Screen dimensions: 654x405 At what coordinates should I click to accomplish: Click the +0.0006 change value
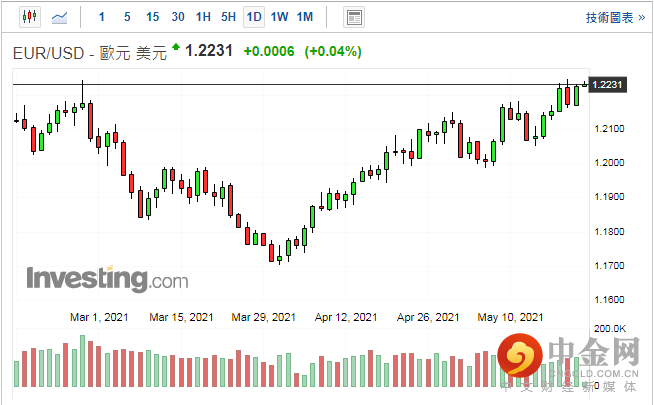coord(269,52)
